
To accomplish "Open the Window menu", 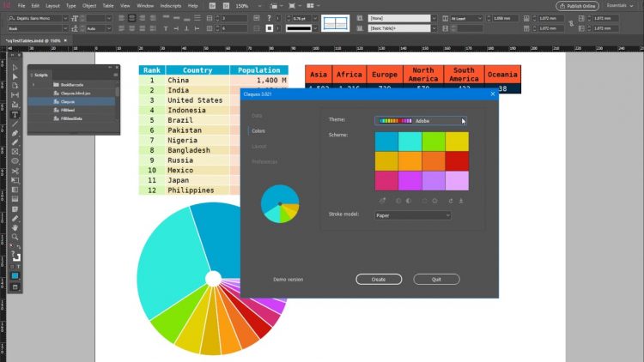I will click(145, 6).
